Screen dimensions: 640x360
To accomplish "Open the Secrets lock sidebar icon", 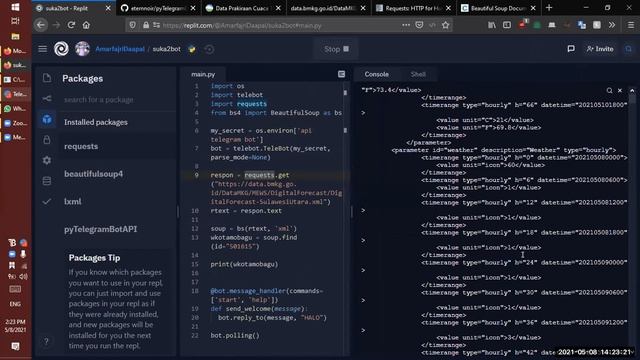I will click(47, 140).
